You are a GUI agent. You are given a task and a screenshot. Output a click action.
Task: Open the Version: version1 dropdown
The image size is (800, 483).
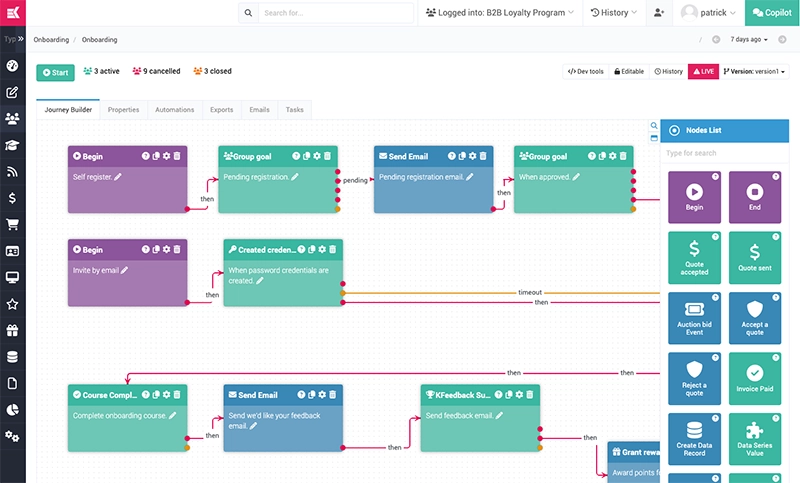click(754, 72)
